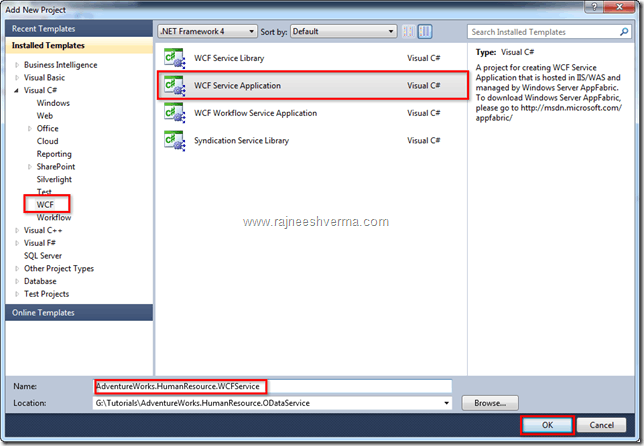Expand the Visual C++ node

17,230
